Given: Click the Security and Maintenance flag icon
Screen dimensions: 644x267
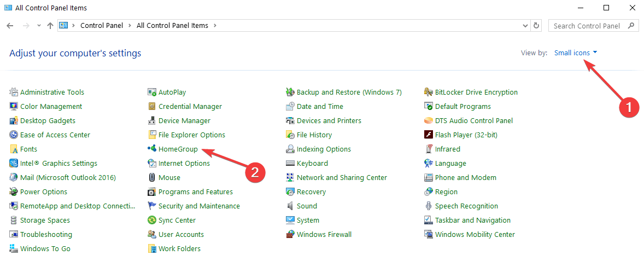Looking at the screenshot, I should pyautogui.click(x=152, y=206).
